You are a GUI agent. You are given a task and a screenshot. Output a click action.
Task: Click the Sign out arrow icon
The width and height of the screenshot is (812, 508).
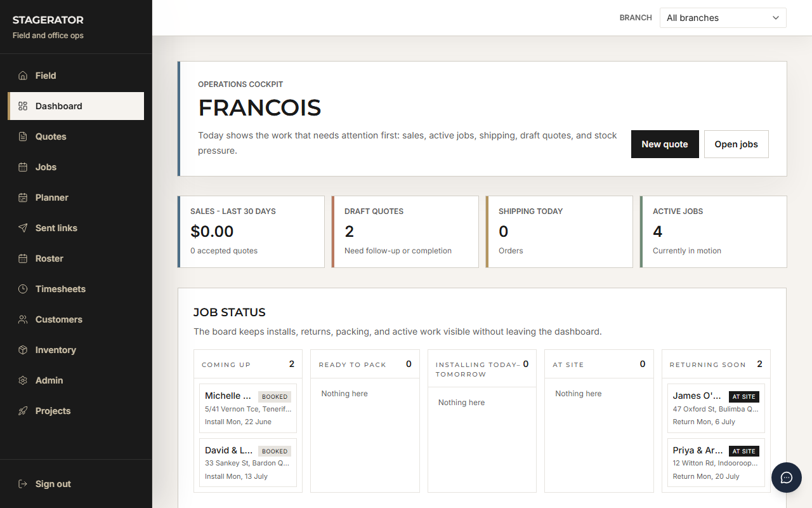click(23, 484)
